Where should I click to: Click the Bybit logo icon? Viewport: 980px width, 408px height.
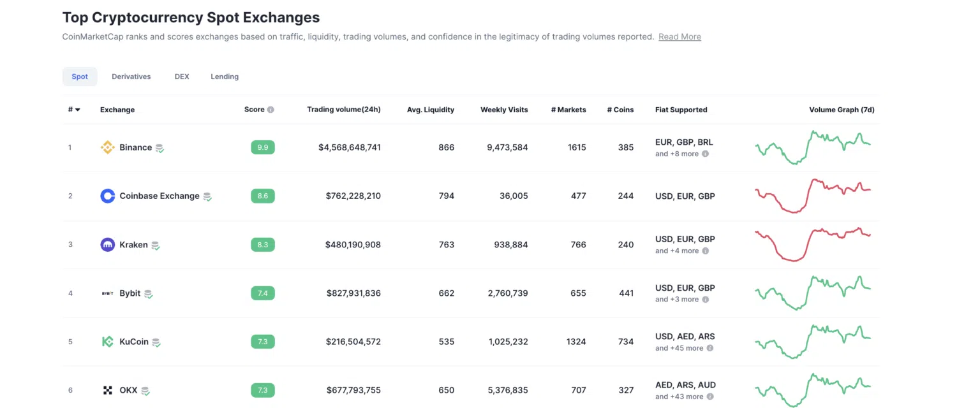click(108, 293)
